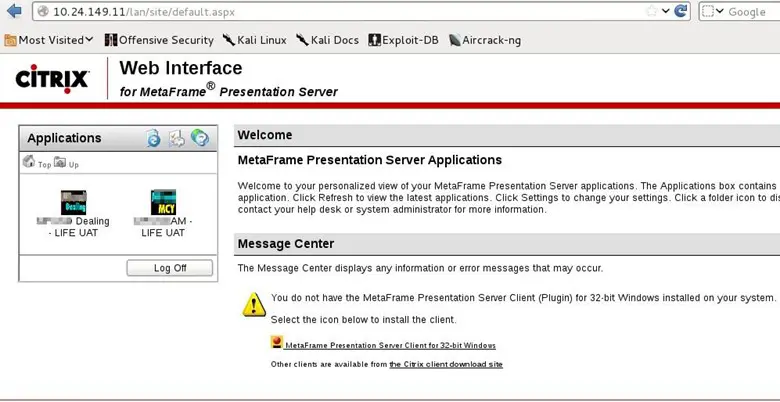Open the Most Visited bookmarks dropdown

[49, 40]
